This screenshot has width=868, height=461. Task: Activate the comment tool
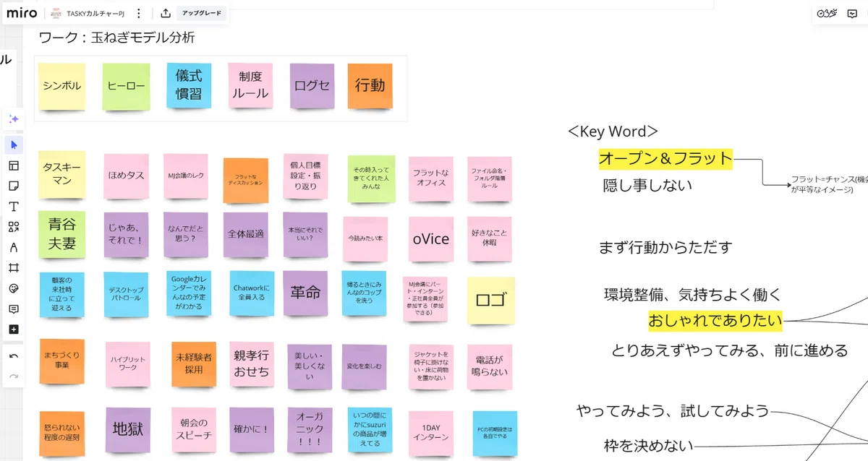14,309
